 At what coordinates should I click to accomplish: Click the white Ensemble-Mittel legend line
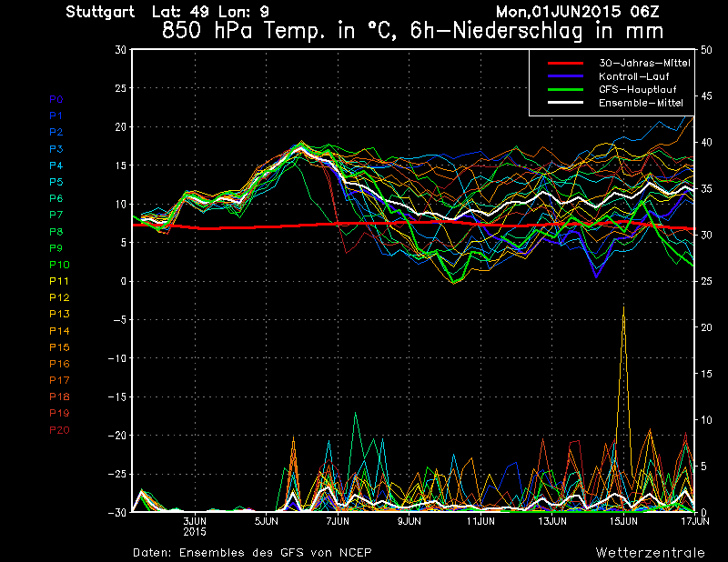click(x=565, y=103)
